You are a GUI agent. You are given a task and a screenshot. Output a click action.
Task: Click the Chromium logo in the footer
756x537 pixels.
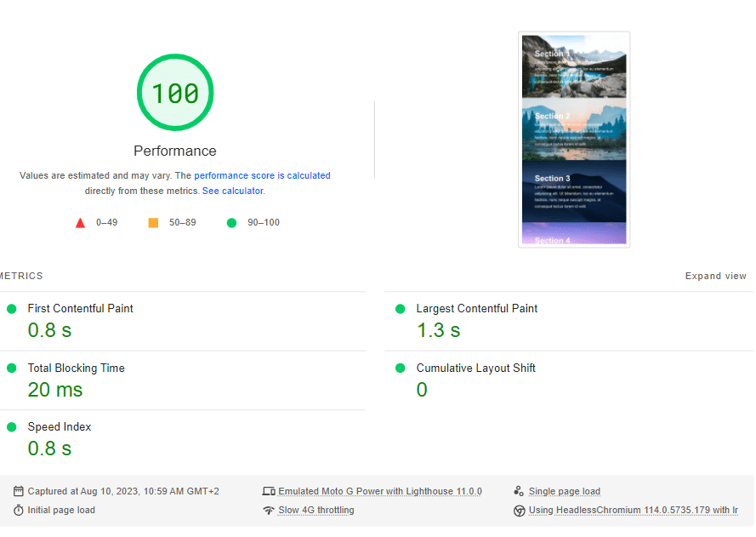click(x=519, y=511)
